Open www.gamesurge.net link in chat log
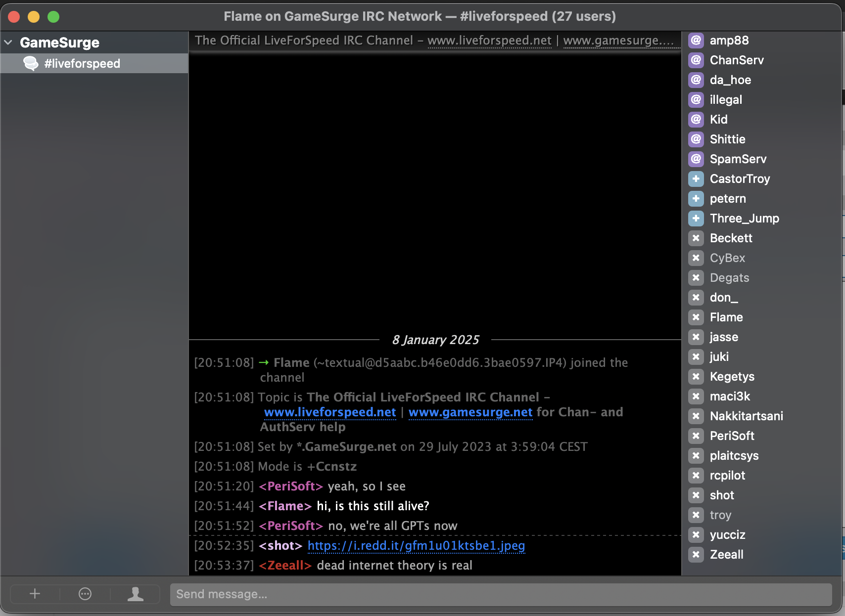This screenshot has height=616, width=845. tap(470, 412)
